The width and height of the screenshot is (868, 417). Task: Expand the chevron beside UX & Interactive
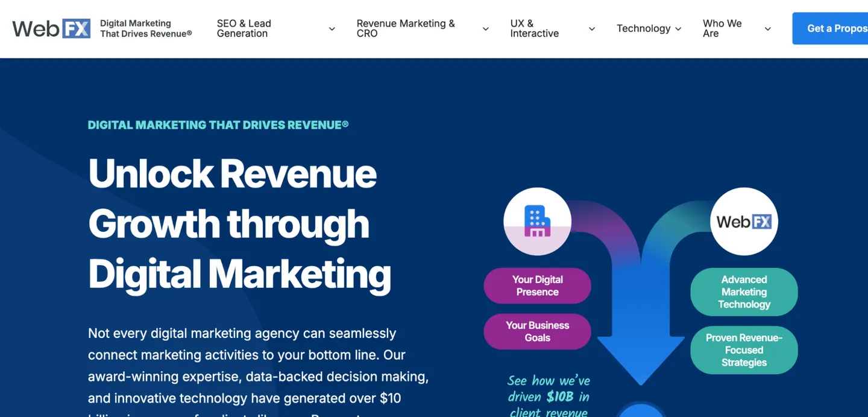[x=592, y=29]
